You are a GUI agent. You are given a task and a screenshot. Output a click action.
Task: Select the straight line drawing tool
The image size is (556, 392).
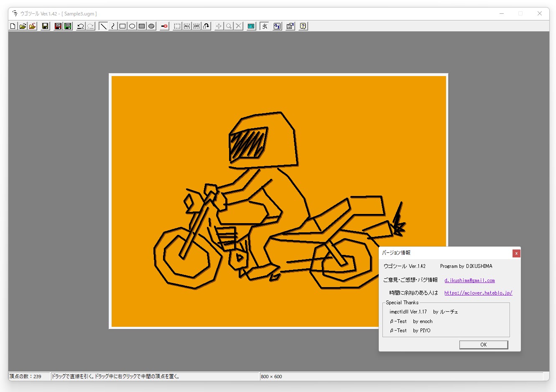pyautogui.click(x=103, y=26)
